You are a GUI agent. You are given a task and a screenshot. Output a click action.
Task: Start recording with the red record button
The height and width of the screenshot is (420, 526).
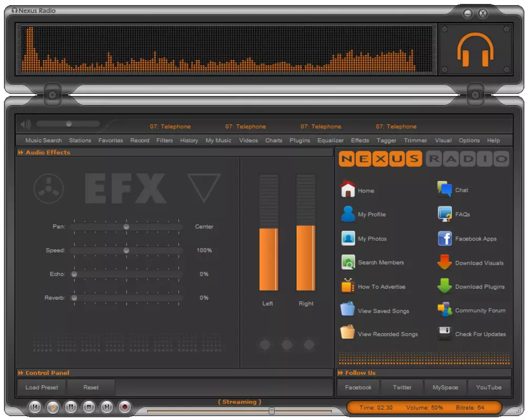point(125,407)
